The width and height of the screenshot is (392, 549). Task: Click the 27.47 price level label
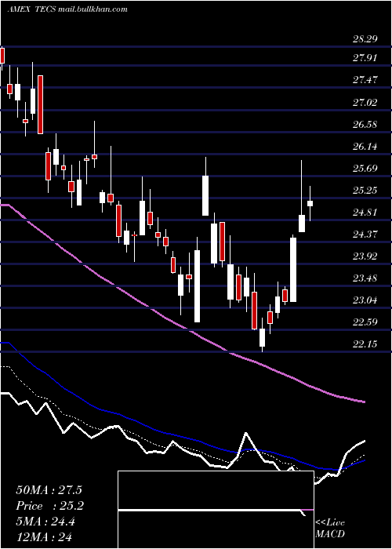coord(365,79)
